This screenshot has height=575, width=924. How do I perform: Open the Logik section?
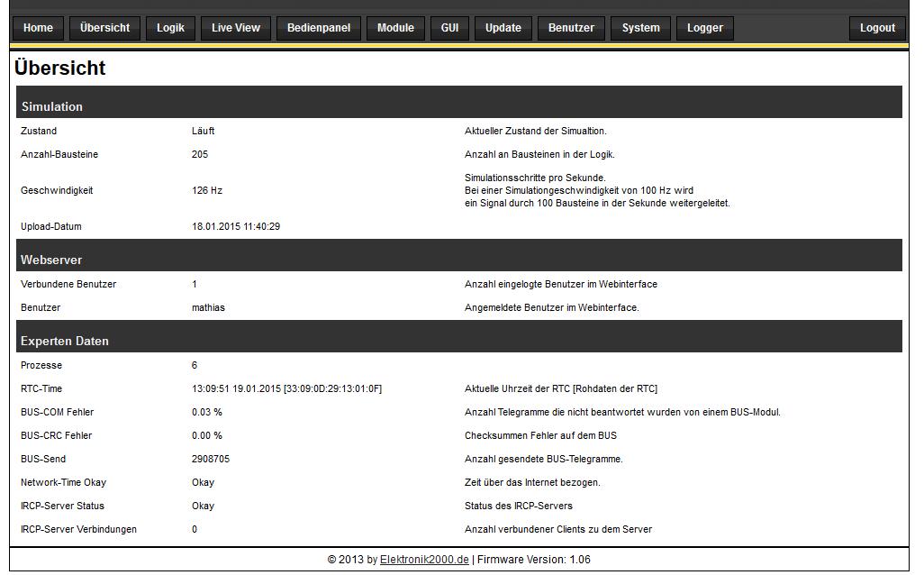[170, 28]
